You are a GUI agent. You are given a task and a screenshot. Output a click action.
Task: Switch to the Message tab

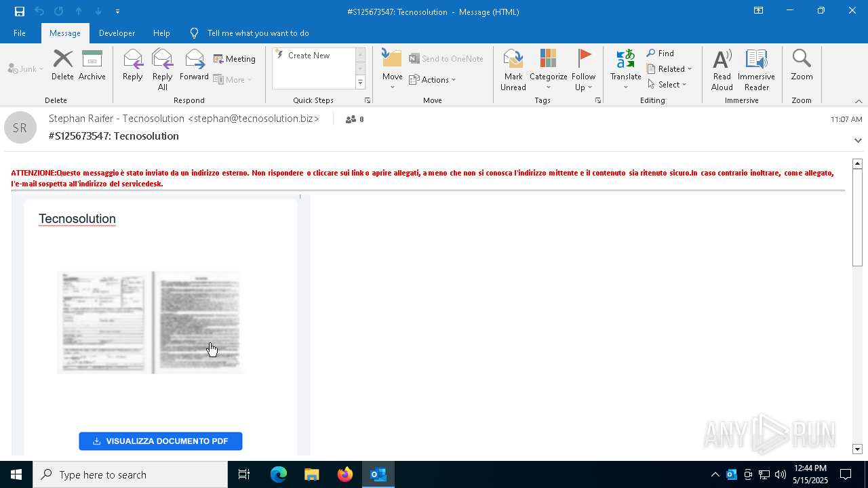(x=65, y=33)
